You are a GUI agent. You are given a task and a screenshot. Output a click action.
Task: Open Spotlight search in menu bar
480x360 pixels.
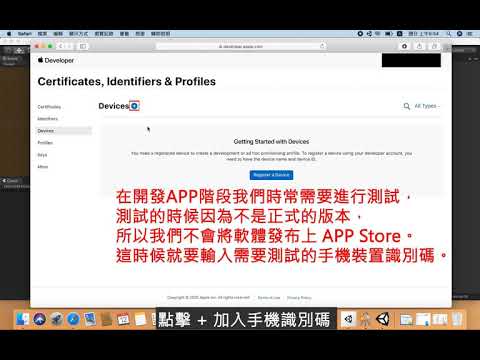(449, 34)
